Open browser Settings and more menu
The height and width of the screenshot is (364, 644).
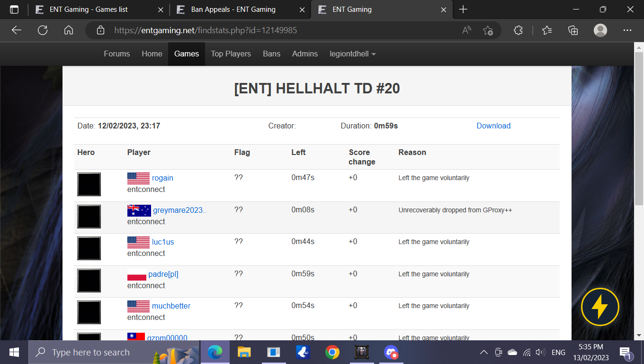click(627, 30)
